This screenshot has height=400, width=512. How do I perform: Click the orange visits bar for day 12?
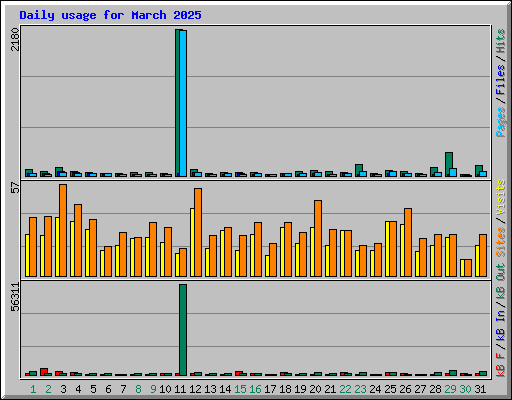[198, 232]
